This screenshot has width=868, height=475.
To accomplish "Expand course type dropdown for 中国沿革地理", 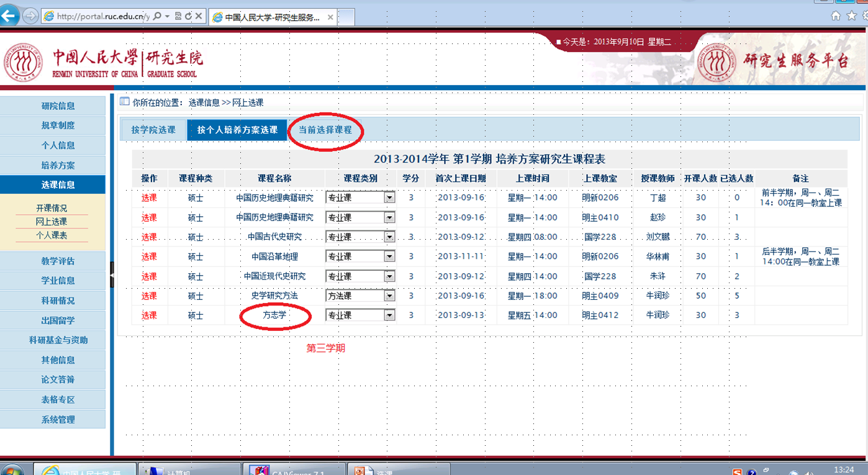I will [389, 256].
